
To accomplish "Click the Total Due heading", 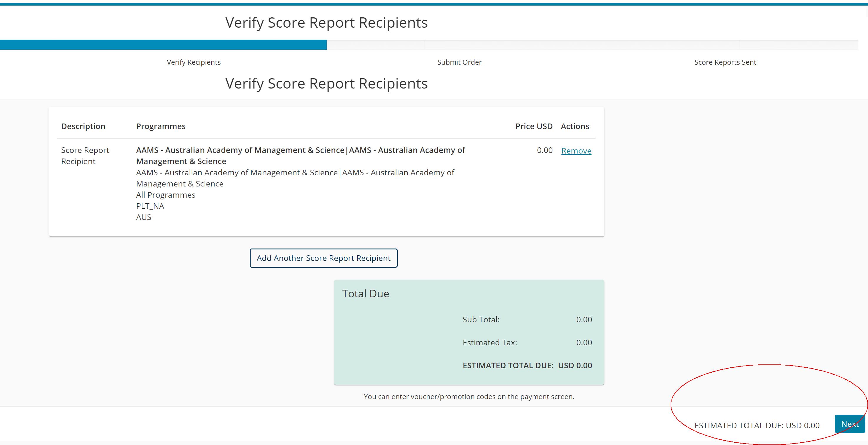I will point(365,294).
